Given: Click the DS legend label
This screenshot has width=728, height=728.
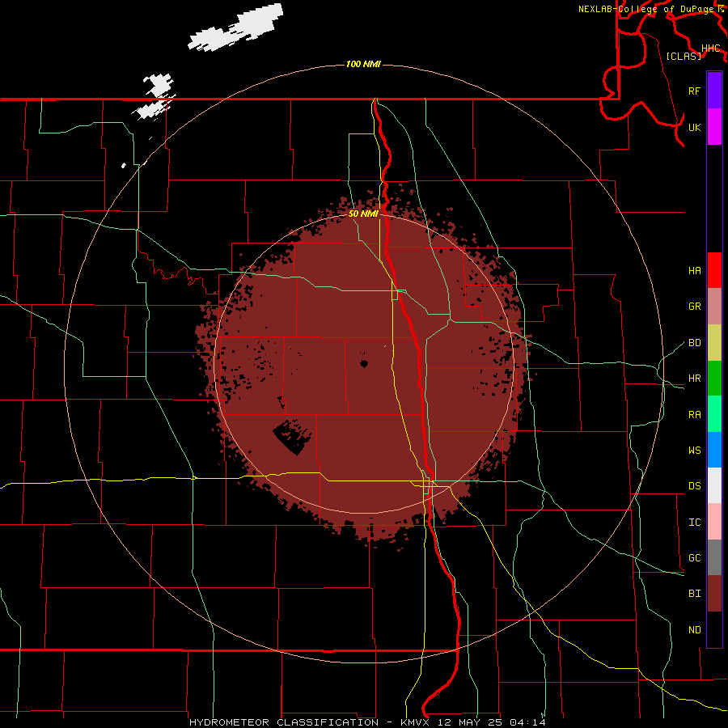Looking at the screenshot, I should tap(694, 486).
